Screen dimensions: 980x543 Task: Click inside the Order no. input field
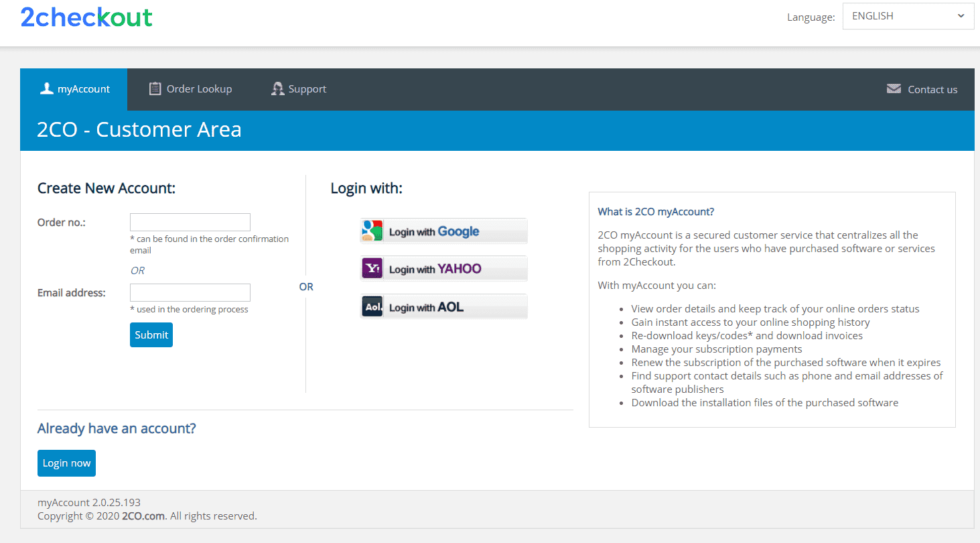(190, 222)
